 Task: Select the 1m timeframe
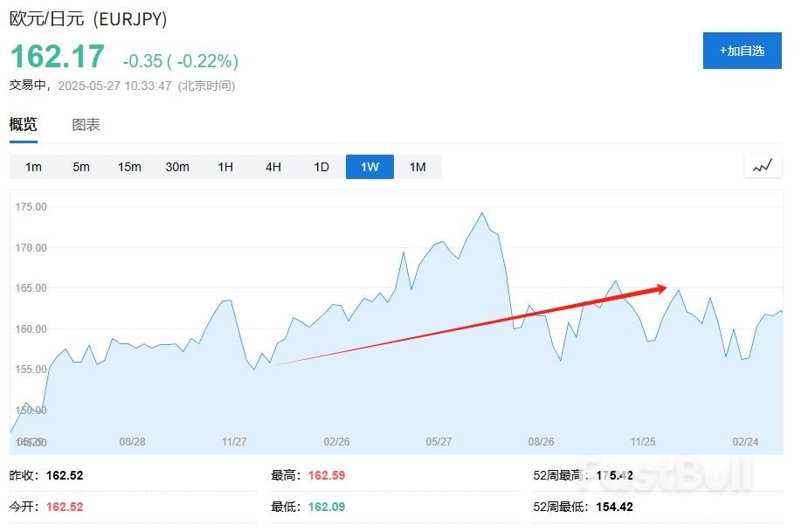[x=32, y=166]
